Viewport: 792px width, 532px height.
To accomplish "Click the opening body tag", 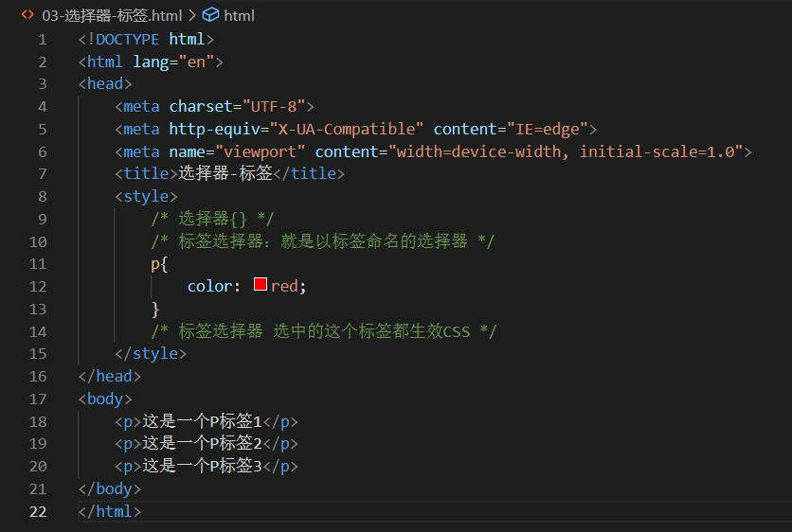I will (x=105, y=399).
